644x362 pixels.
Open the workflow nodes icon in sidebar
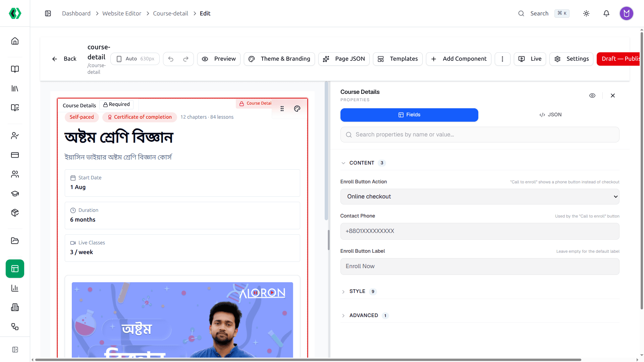(15, 326)
